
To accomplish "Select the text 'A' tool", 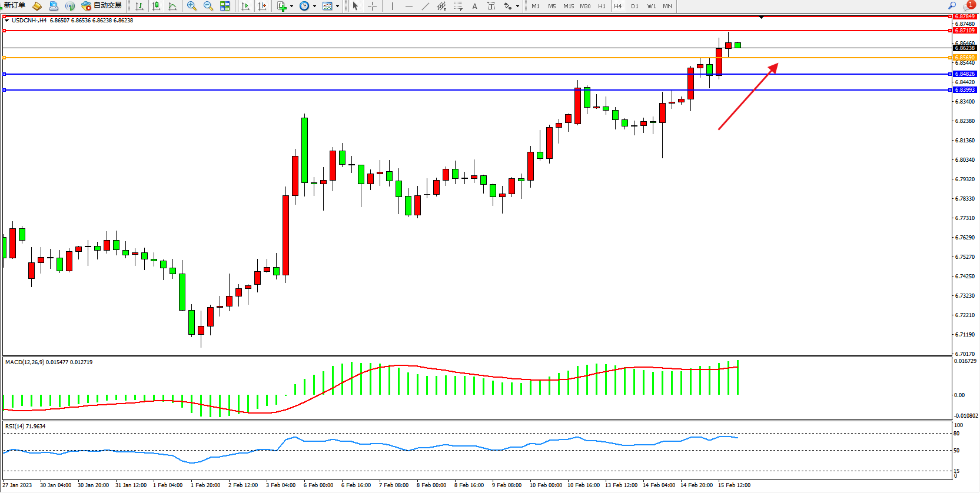I will 475,6.
